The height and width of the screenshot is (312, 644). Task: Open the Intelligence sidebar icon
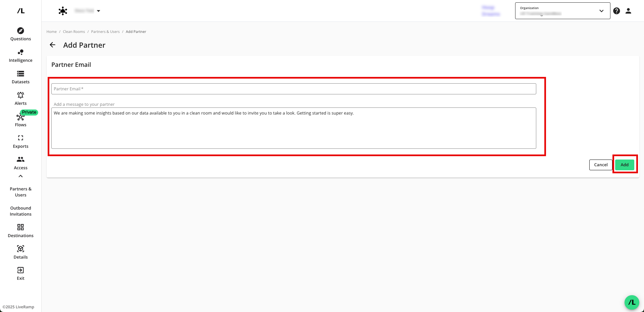(20, 52)
